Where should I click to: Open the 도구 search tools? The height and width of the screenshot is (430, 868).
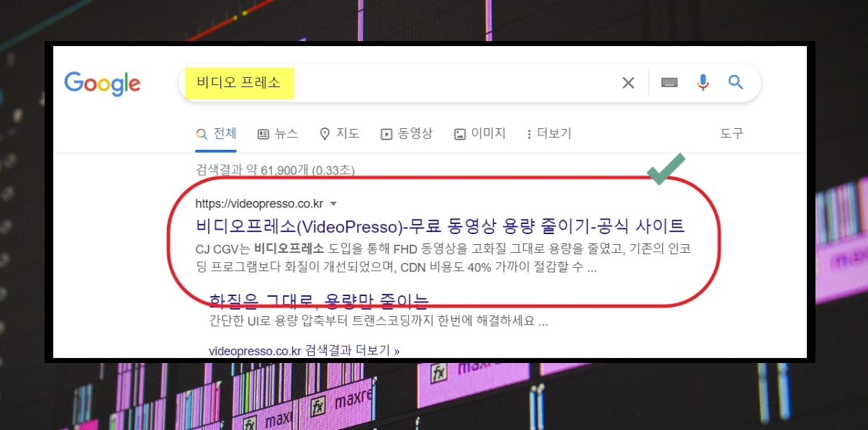click(x=732, y=134)
